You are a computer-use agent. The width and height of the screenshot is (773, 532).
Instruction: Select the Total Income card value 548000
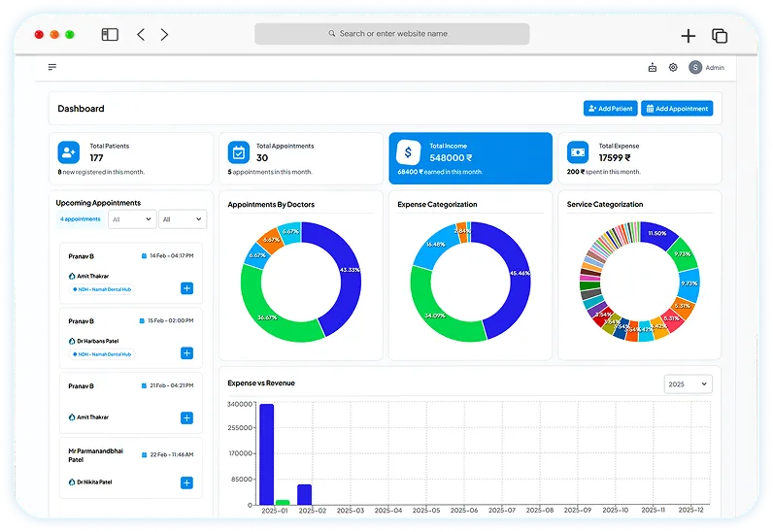(451, 158)
